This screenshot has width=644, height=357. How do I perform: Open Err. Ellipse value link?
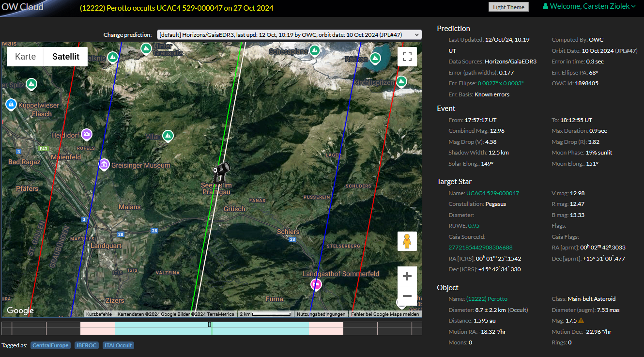(x=501, y=83)
